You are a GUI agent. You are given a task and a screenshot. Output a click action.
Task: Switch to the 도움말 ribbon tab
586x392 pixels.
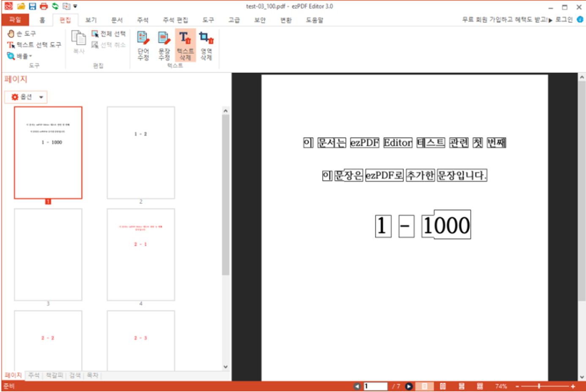[x=315, y=20]
